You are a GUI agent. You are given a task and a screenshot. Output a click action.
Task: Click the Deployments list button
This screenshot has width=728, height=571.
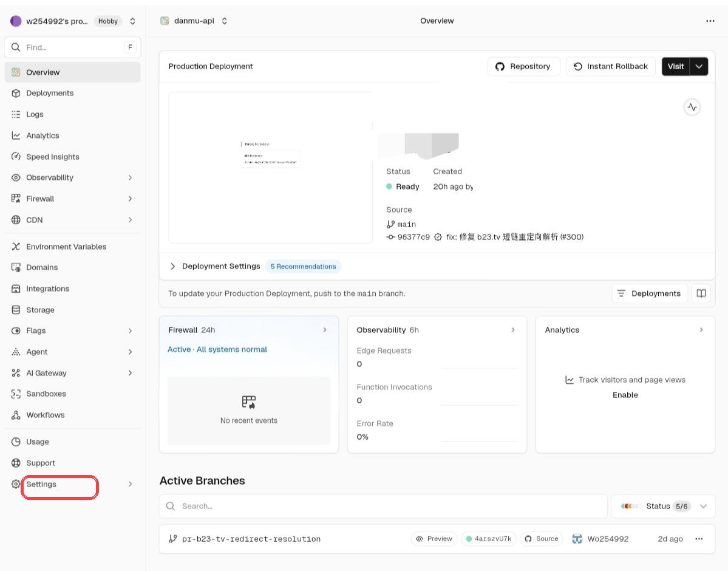point(650,293)
